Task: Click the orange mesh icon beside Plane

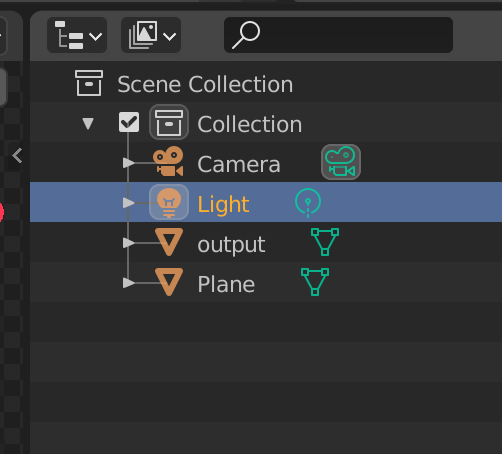Action: (169, 282)
